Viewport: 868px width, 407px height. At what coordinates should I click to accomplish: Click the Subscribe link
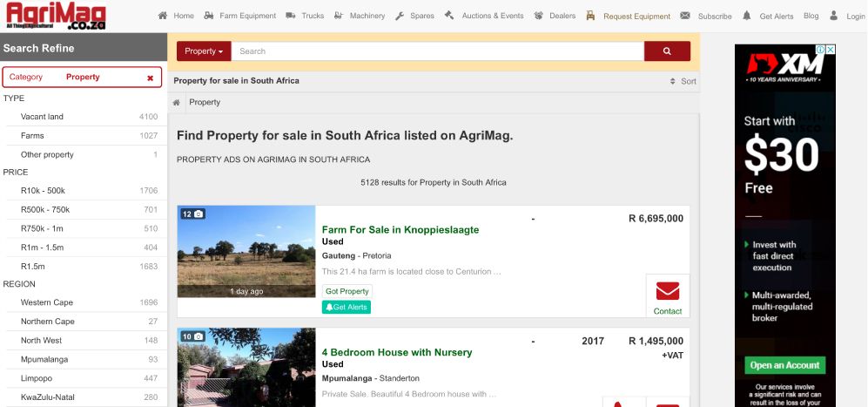tap(715, 16)
